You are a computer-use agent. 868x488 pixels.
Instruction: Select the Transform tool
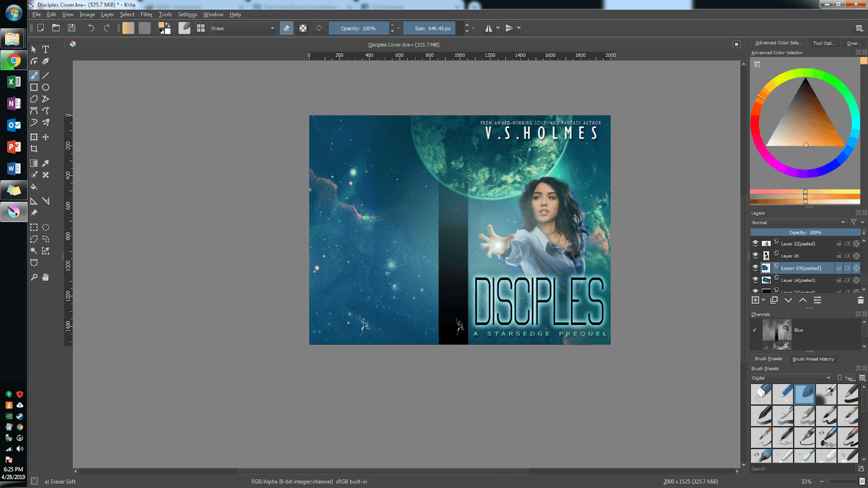pos(34,137)
